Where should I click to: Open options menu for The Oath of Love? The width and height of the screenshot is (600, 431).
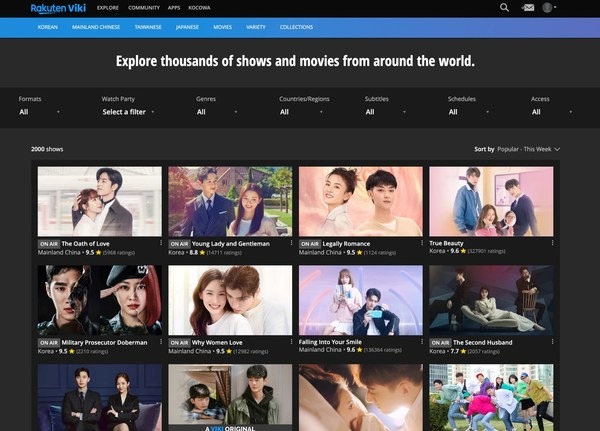[161, 243]
